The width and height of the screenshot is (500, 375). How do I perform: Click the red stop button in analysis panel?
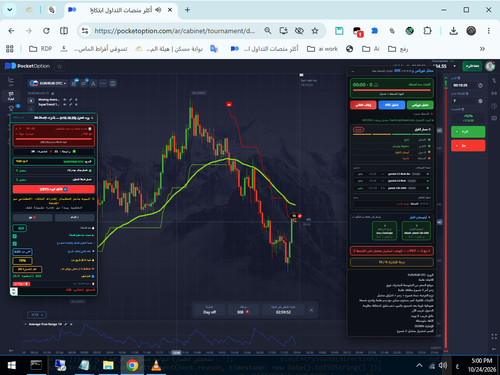coord(363,105)
